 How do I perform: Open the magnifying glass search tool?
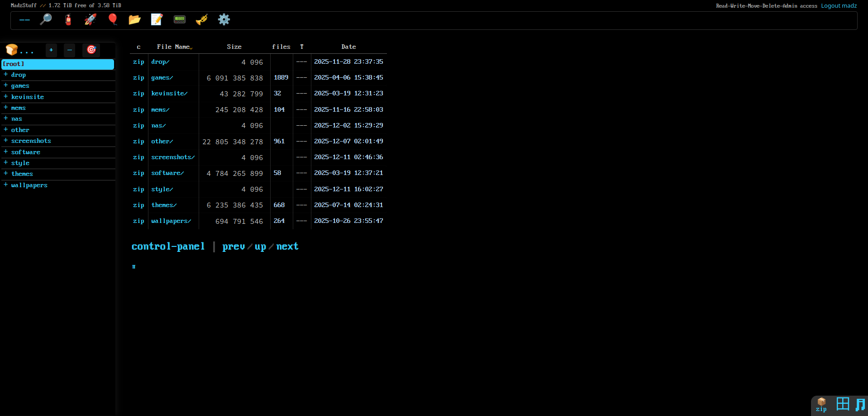point(46,19)
